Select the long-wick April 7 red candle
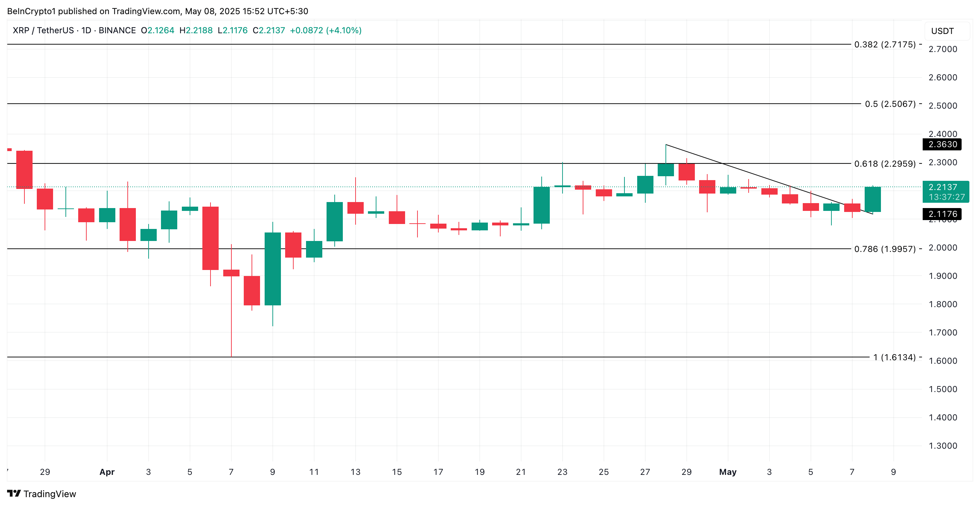 point(231,300)
